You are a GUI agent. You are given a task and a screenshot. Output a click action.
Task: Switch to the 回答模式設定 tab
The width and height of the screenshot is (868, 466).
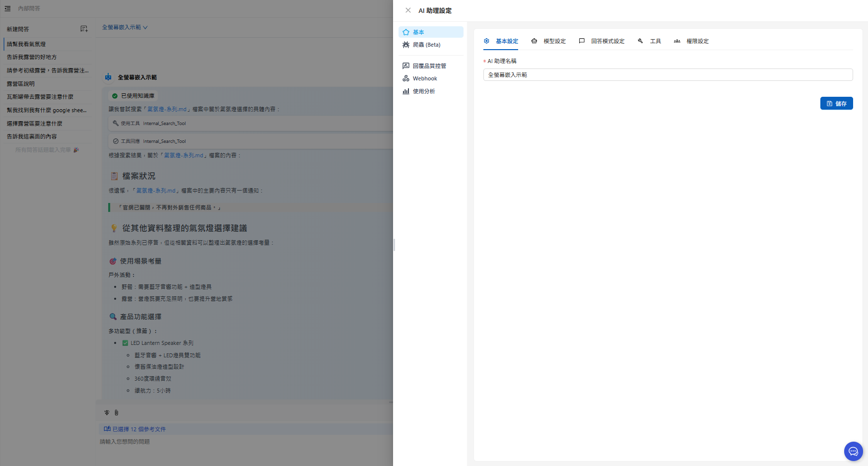tap(601, 41)
